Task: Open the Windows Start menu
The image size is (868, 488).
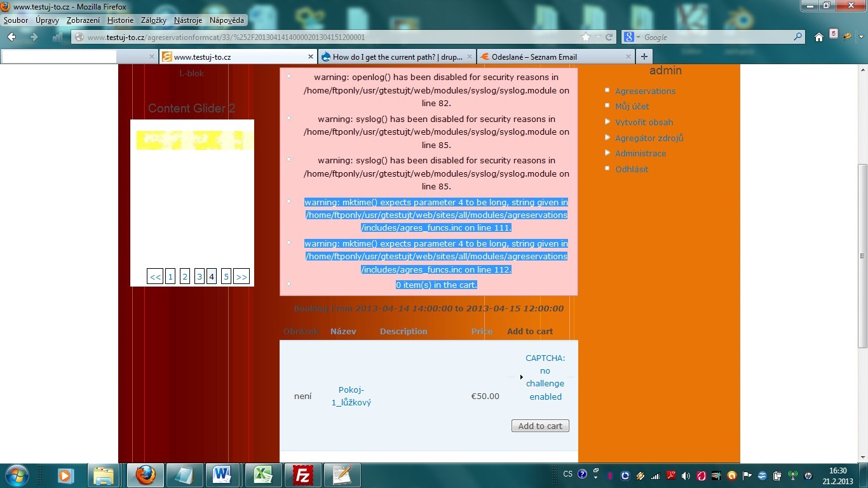Action: (x=16, y=475)
